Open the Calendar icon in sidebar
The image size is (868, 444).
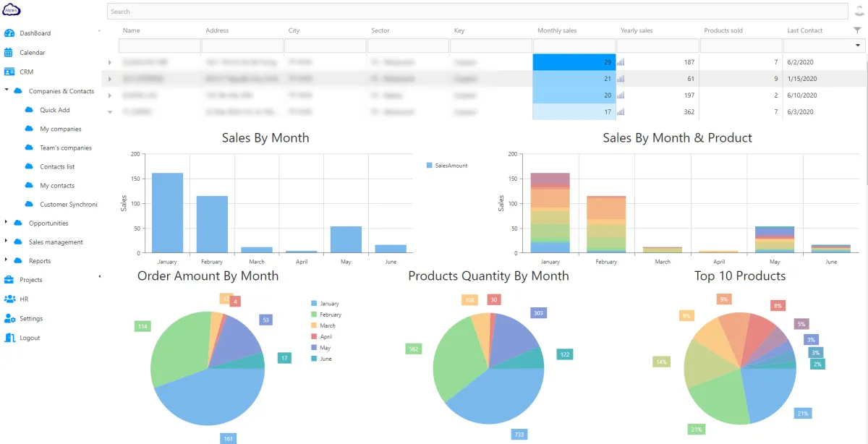coord(9,52)
